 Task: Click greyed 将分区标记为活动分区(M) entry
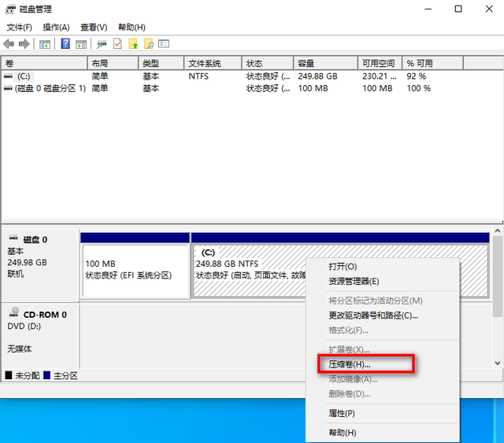(383, 301)
